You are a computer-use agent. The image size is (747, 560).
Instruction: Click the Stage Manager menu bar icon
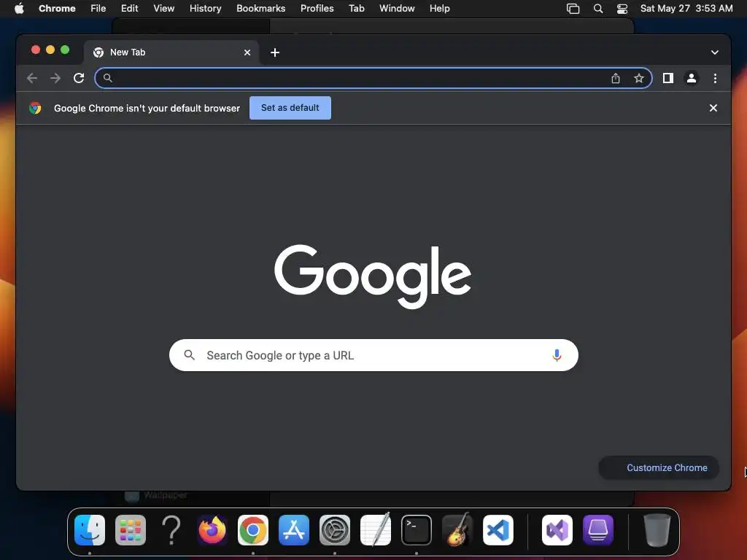click(573, 9)
